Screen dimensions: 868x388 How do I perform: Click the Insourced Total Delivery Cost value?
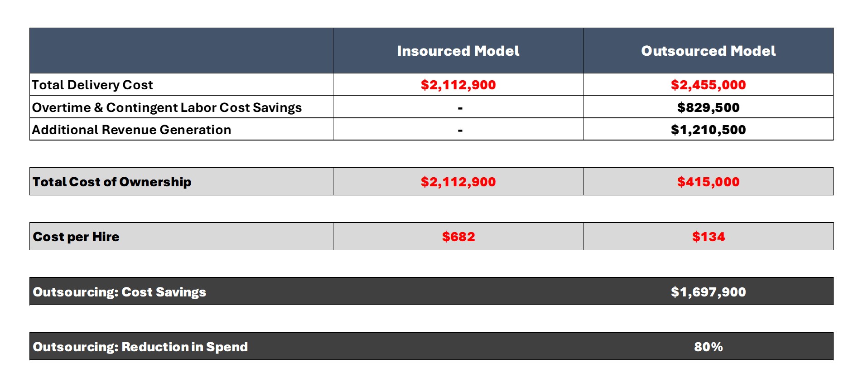(458, 85)
